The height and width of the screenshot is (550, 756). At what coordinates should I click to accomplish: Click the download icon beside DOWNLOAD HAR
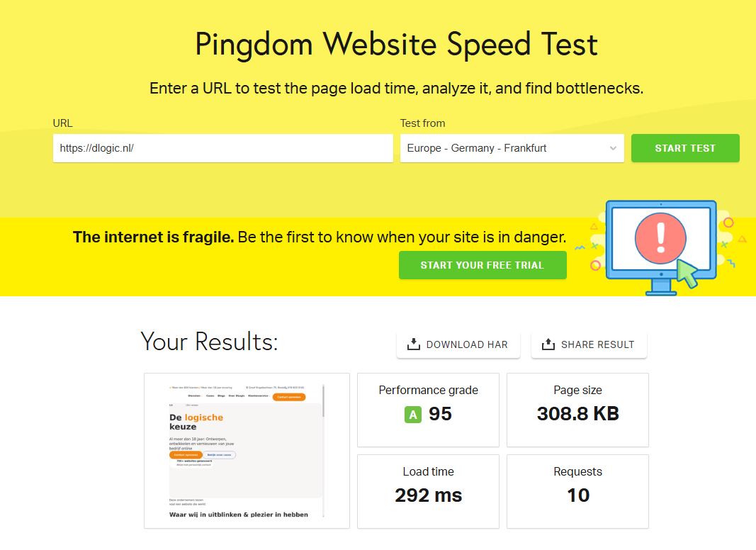click(414, 344)
